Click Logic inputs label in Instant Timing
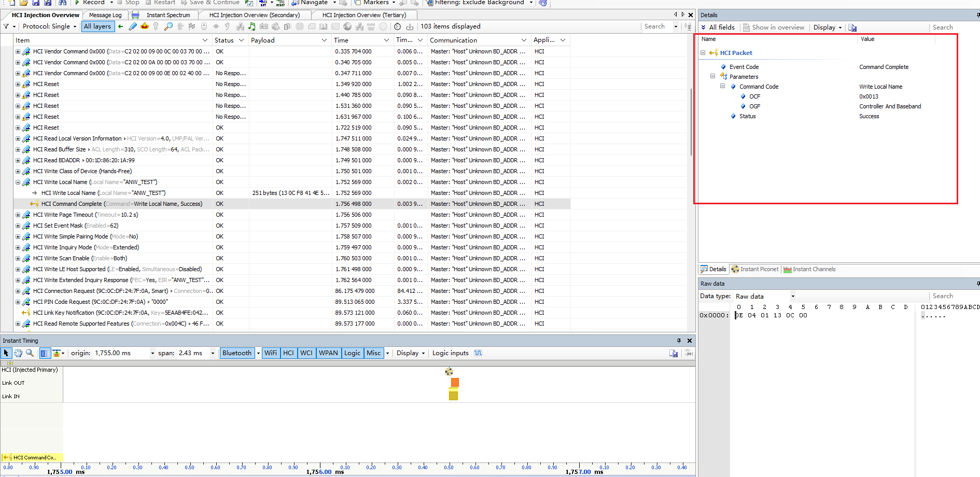 [450, 353]
